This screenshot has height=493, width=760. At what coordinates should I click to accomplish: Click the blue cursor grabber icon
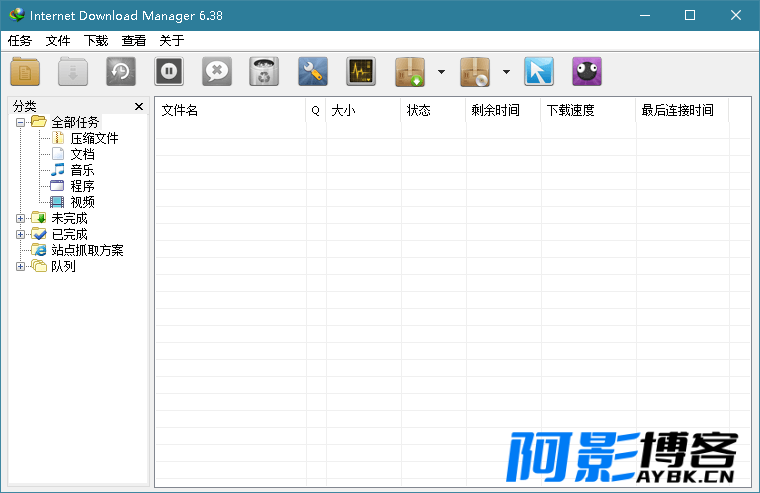tap(538, 72)
